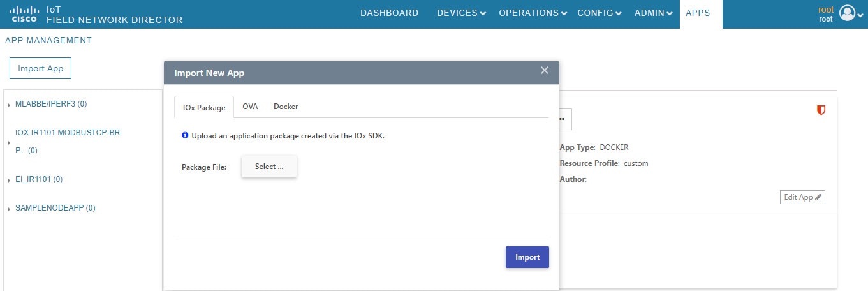Expand the IOX-IR1101-MODBUSTCP-BR-P... node arrow
868x291 pixels.
click(x=9, y=142)
